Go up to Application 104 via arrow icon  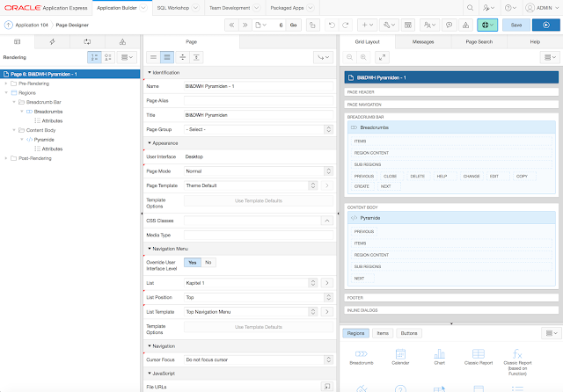click(9, 25)
